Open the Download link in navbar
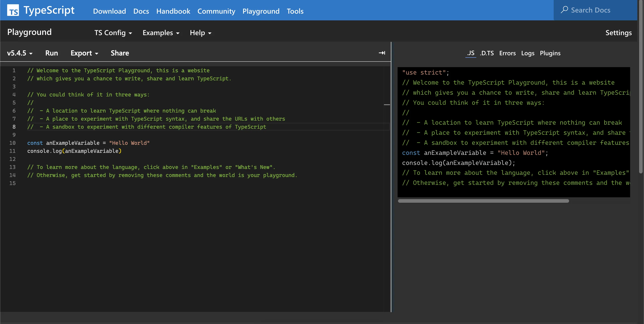 (x=110, y=11)
